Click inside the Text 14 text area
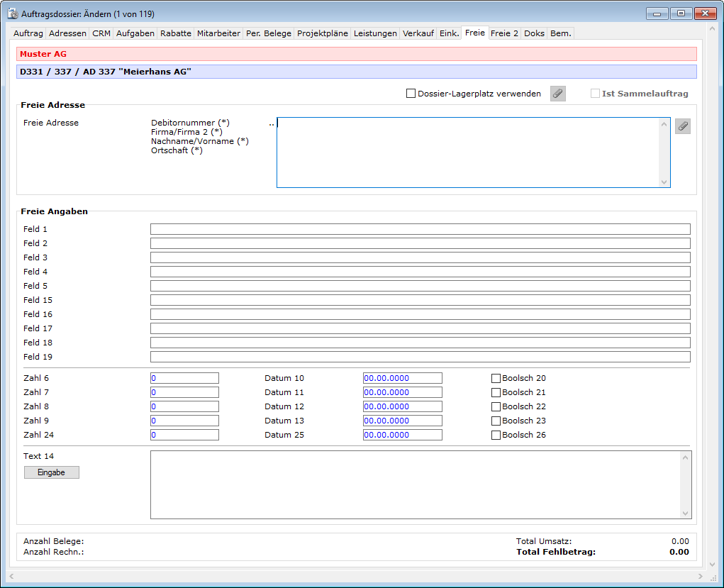The image size is (724, 588). point(416,484)
